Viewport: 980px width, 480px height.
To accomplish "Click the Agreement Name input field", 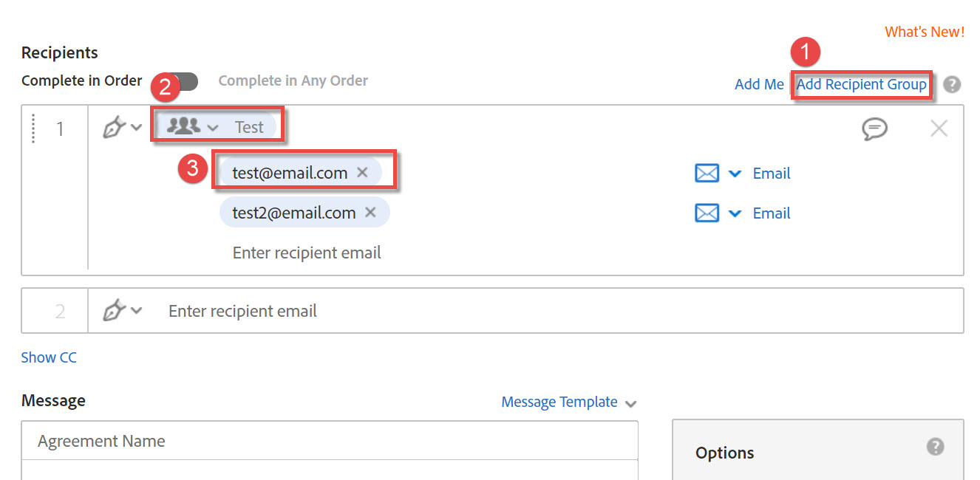I will click(x=329, y=441).
